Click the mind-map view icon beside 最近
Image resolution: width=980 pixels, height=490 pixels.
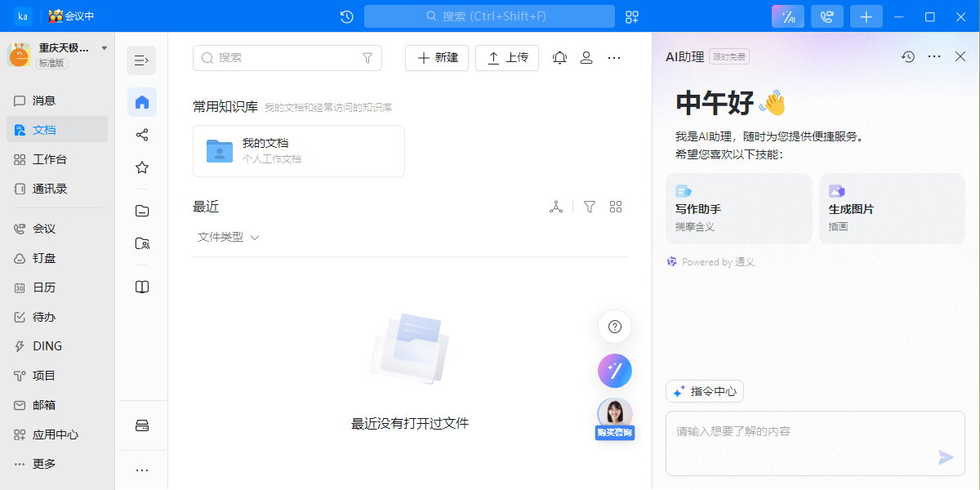(x=556, y=207)
